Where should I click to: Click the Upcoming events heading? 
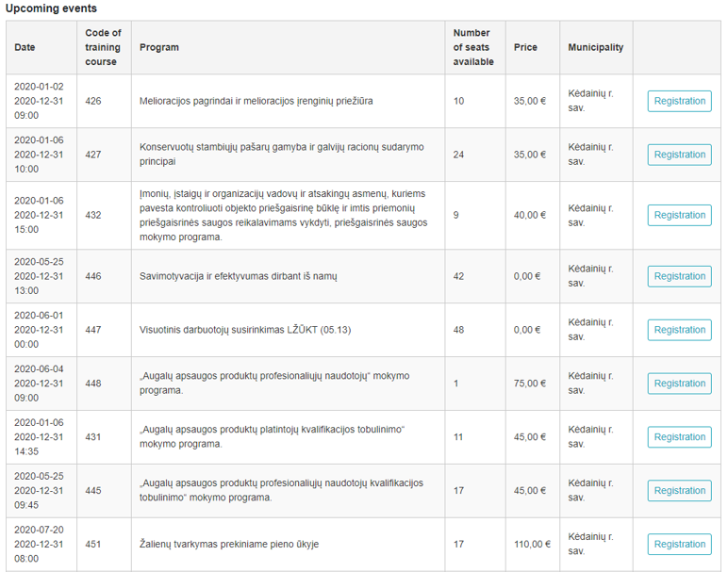[x=51, y=8]
